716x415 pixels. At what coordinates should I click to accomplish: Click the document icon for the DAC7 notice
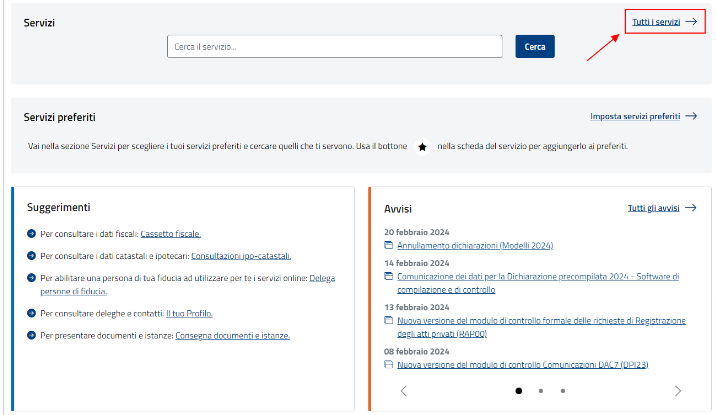389,365
